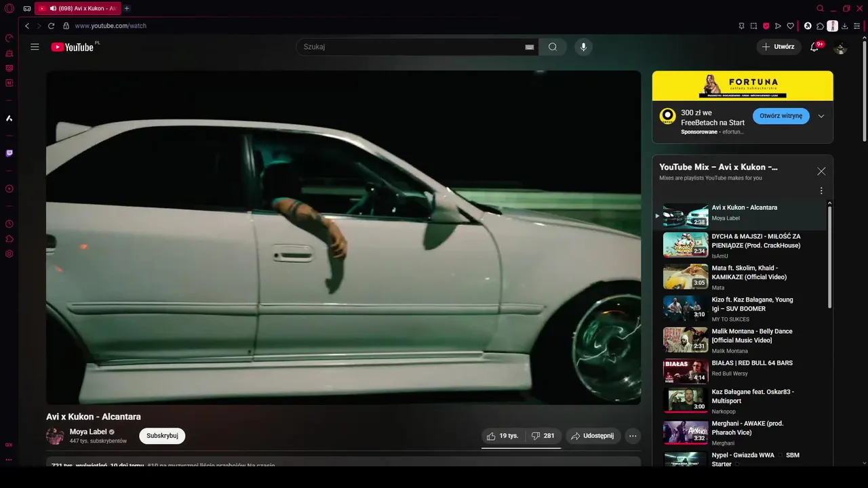
Task: Click the Utwórz create button
Action: (x=778, y=47)
